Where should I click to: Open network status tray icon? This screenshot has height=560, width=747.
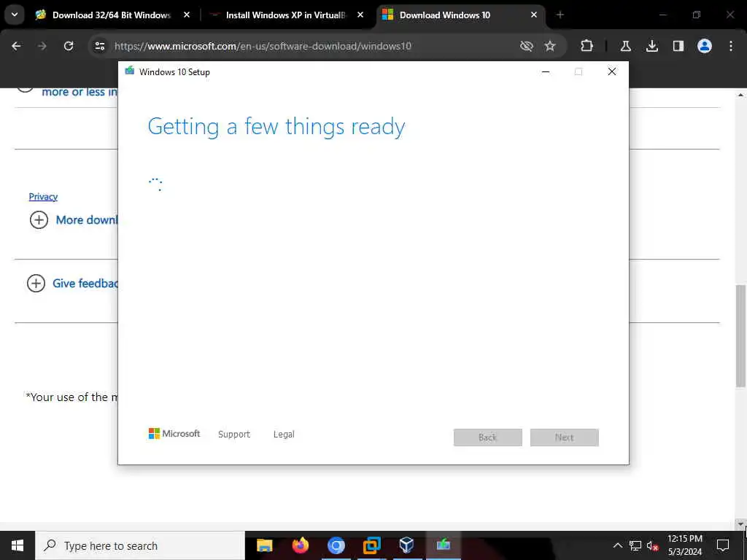(635, 545)
